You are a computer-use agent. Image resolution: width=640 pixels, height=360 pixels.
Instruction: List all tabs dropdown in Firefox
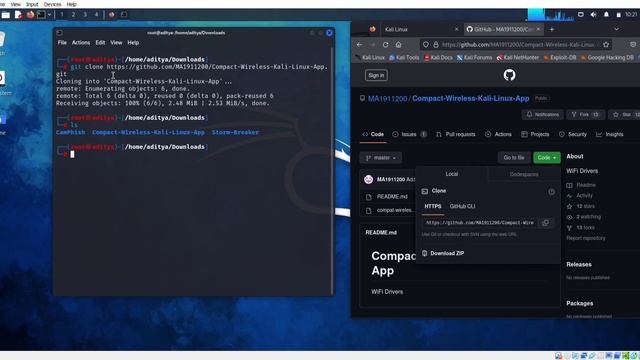click(616, 29)
